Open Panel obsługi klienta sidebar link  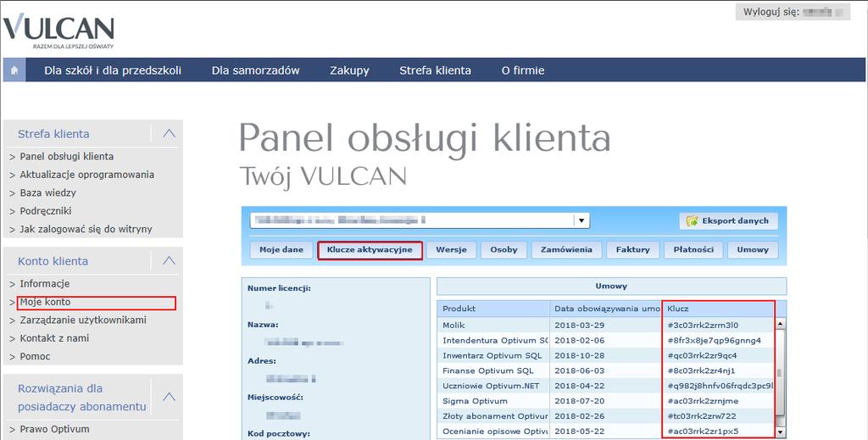click(66, 156)
